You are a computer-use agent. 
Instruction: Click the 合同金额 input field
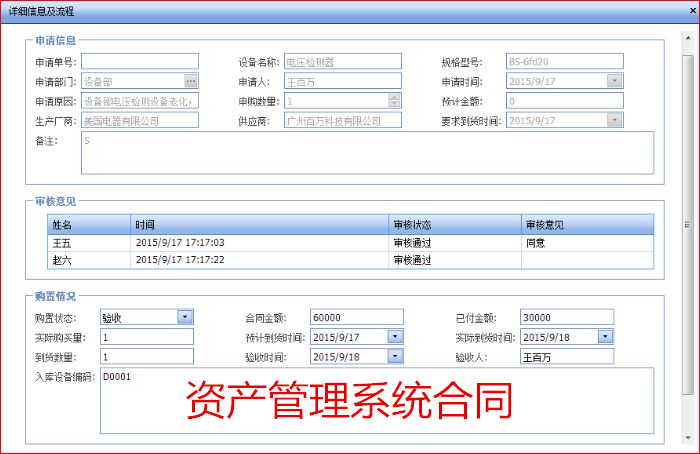click(x=357, y=317)
